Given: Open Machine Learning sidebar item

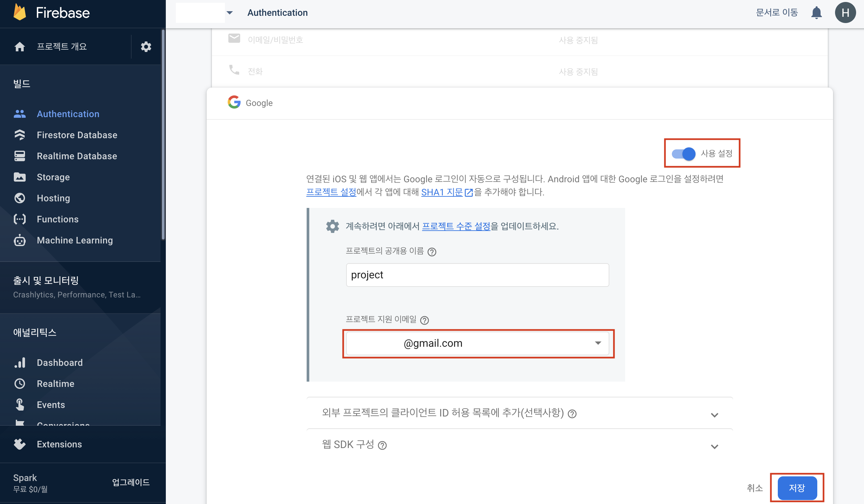Looking at the screenshot, I should coord(75,240).
